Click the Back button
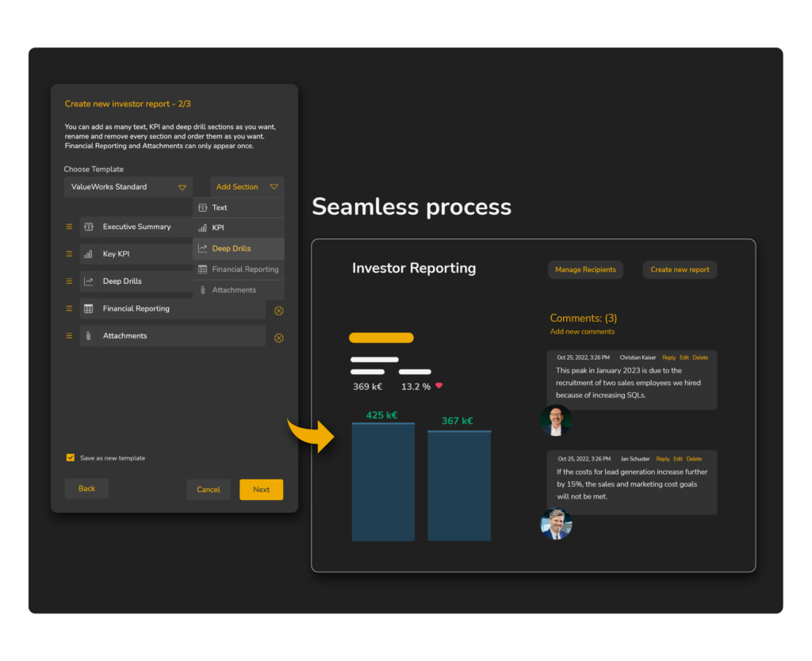This screenshot has height=661, width=812. [86, 488]
